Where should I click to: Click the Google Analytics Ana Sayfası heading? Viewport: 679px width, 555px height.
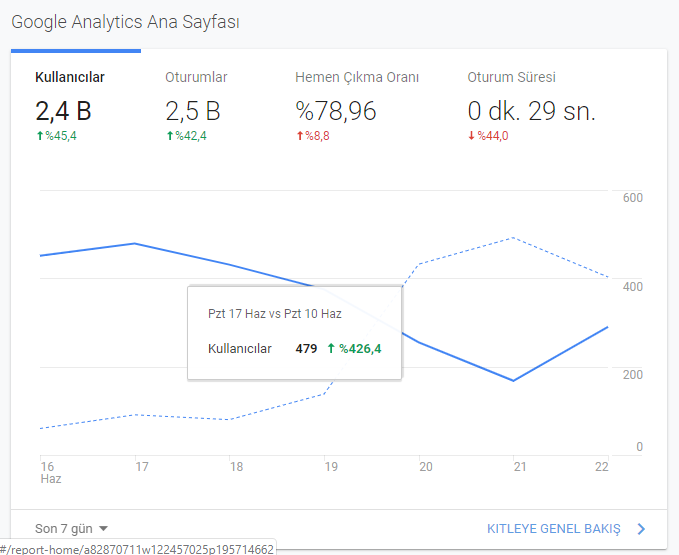click(125, 22)
